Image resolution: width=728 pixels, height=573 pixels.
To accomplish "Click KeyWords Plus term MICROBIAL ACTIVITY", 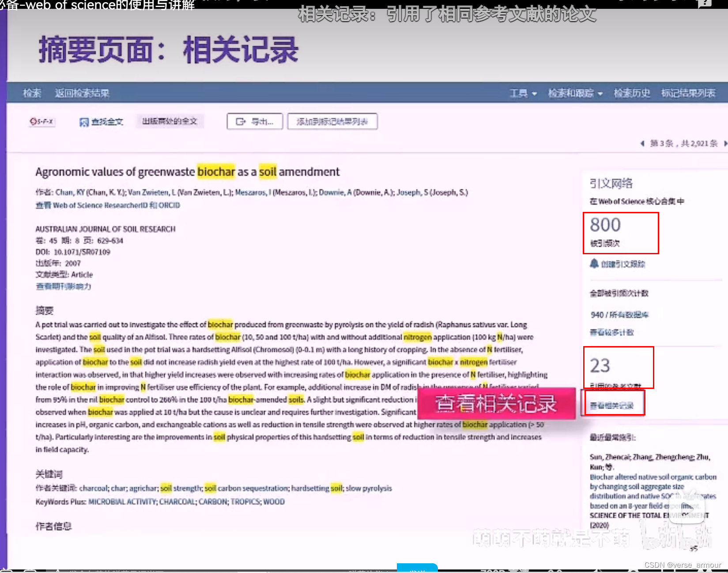I will [x=123, y=502].
